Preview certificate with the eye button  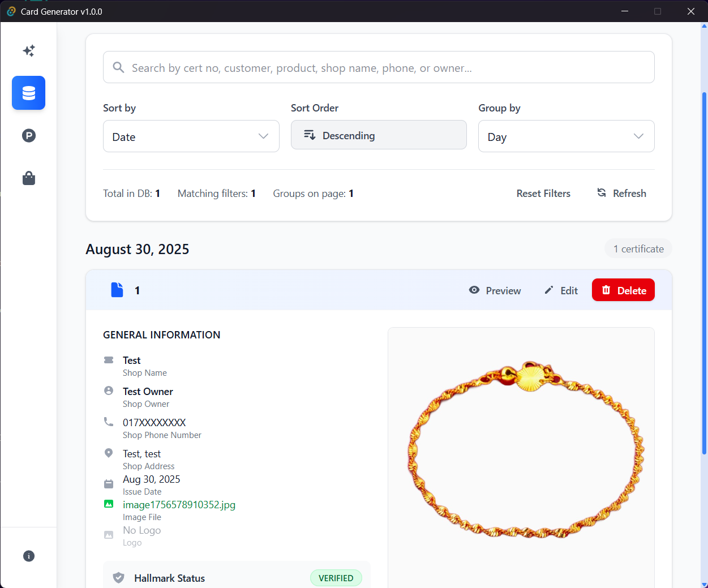[x=495, y=290]
